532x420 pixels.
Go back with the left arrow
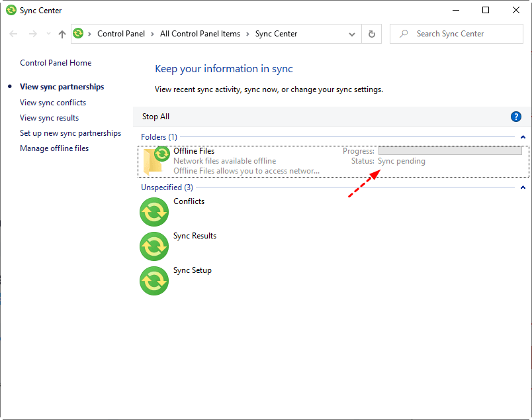coord(13,34)
